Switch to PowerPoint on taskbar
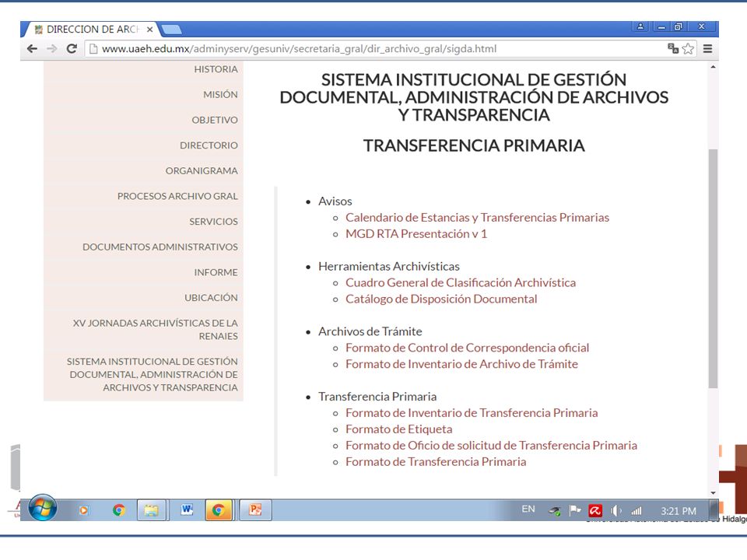This screenshot has height=560, width=747. [255, 510]
